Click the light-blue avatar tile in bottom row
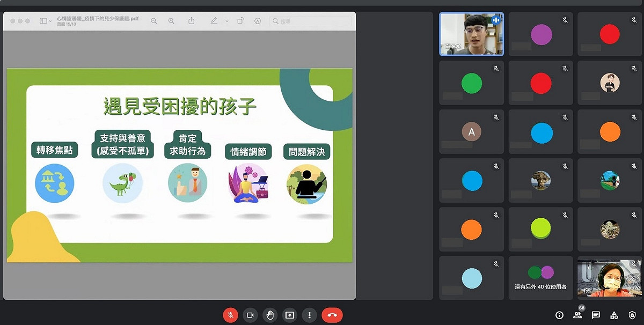Screen dimensions: 644x325 point(472,278)
